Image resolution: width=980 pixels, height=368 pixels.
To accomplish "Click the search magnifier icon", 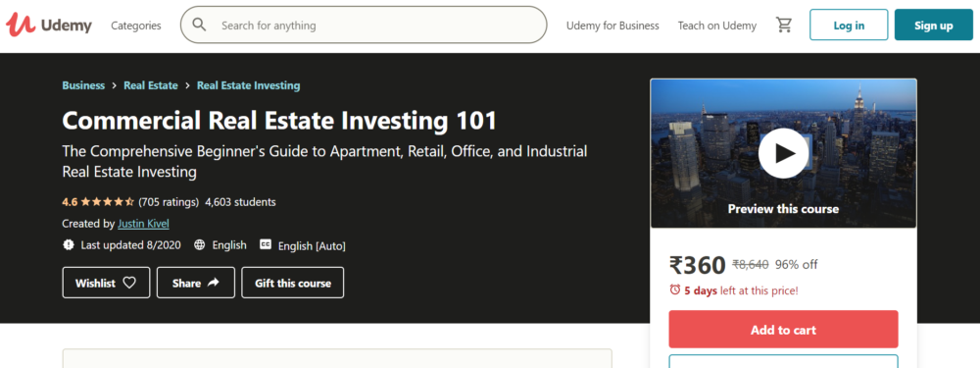I will 199,26.
